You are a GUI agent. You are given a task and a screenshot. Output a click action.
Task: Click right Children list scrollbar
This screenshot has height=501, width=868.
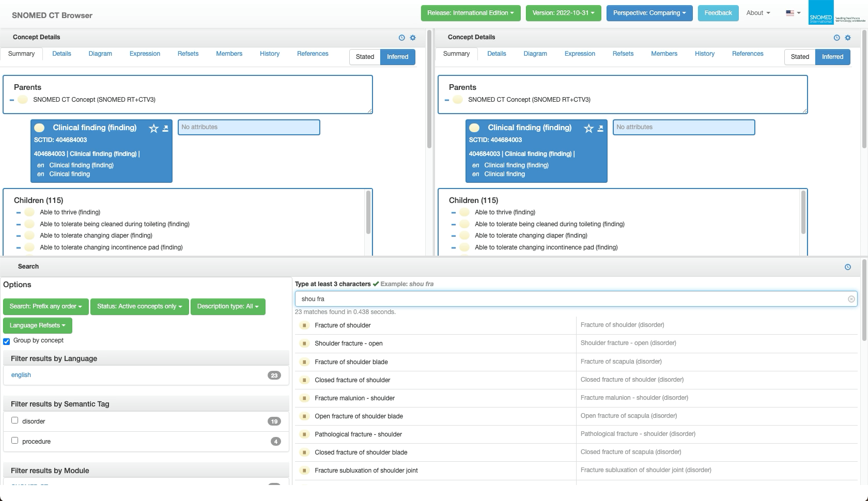pos(803,212)
